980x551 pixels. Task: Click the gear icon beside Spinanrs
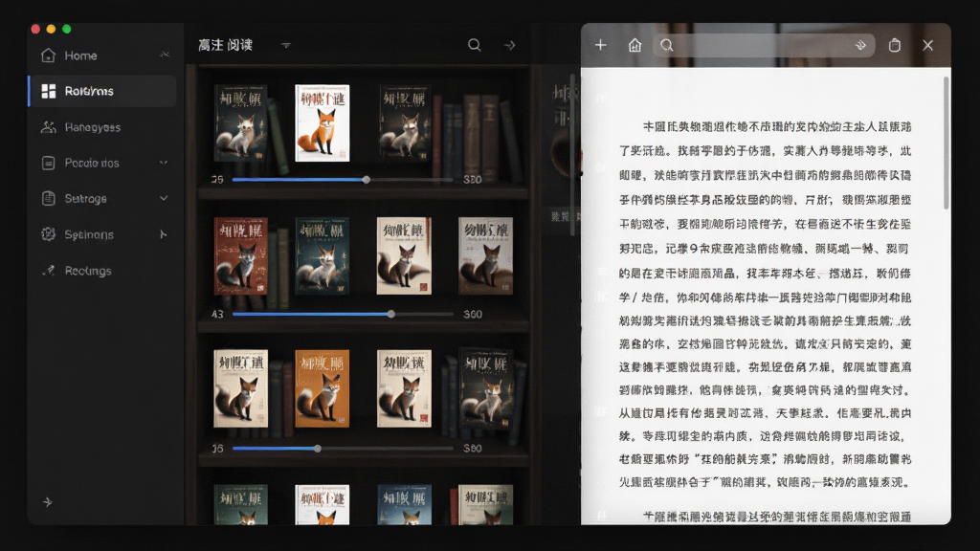tap(48, 234)
